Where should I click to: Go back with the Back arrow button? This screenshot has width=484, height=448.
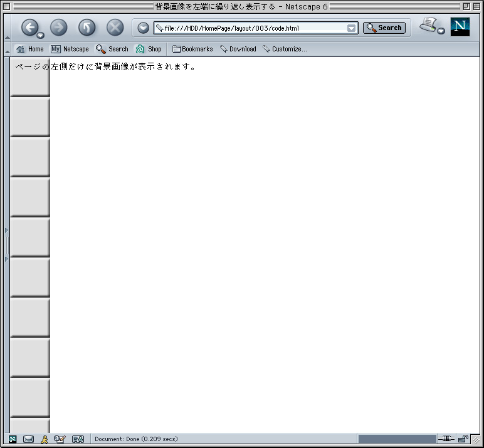[30, 28]
